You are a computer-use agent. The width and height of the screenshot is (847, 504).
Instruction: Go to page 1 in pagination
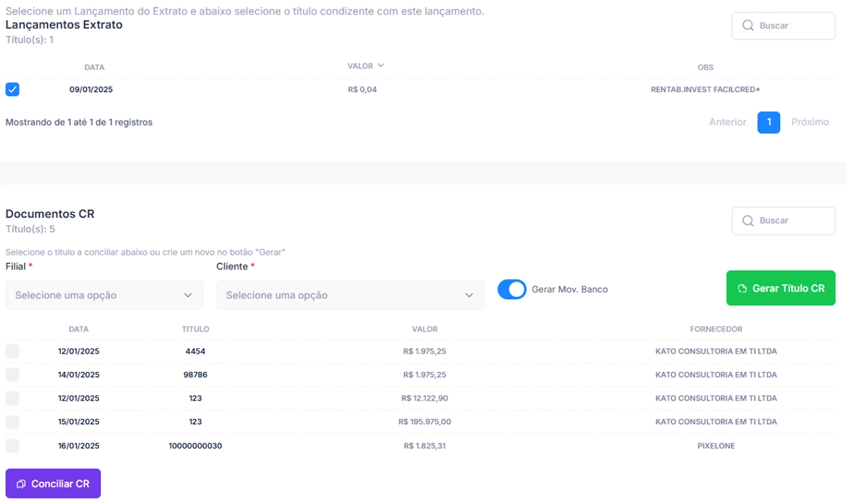tap(768, 122)
